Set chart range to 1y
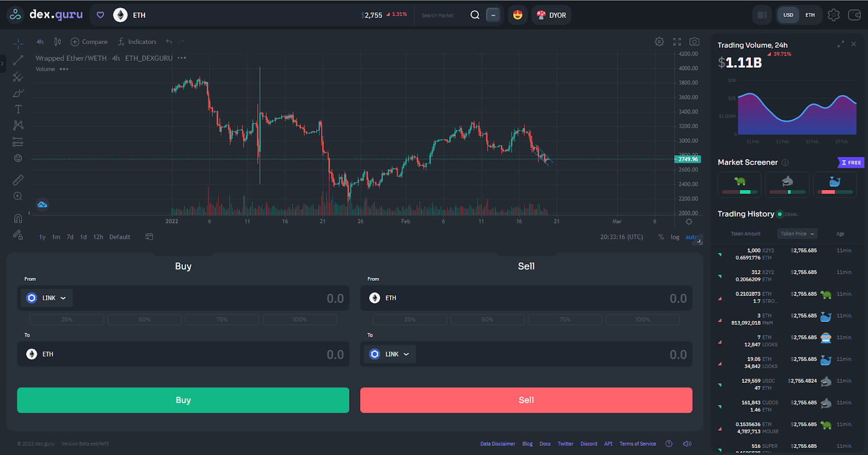 (x=42, y=237)
